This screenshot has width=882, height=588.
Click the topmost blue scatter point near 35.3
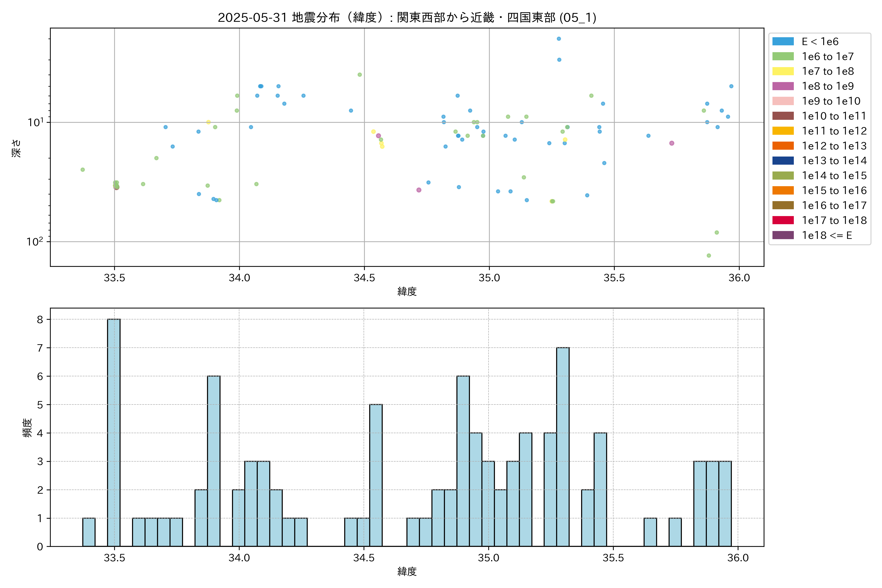click(x=559, y=39)
